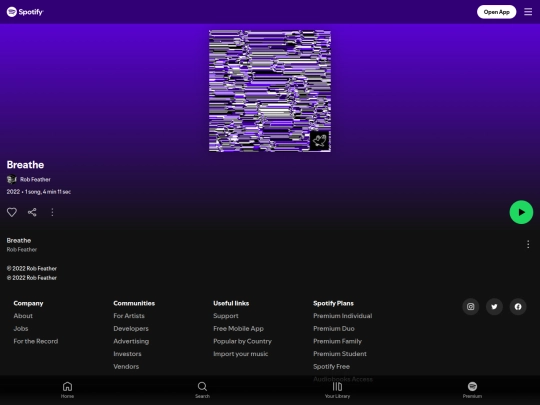This screenshot has width=540, height=405.
Task: Open Popular by Country link
Action: (242, 341)
